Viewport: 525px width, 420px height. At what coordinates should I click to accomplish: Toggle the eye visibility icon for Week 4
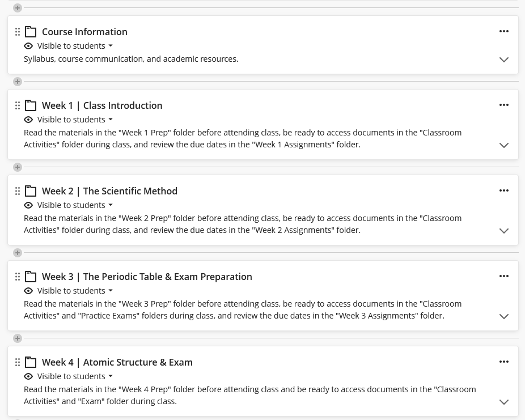28,376
